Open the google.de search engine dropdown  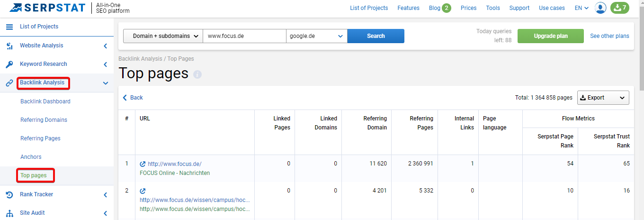(317, 36)
